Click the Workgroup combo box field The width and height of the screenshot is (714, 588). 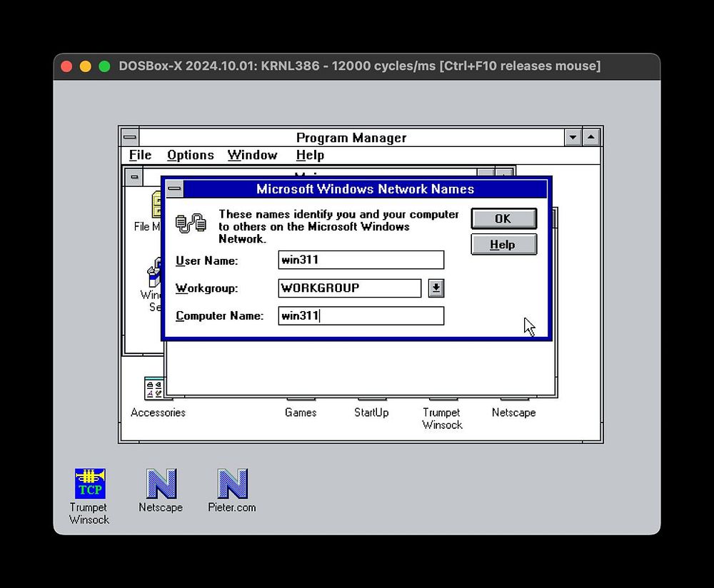point(349,288)
